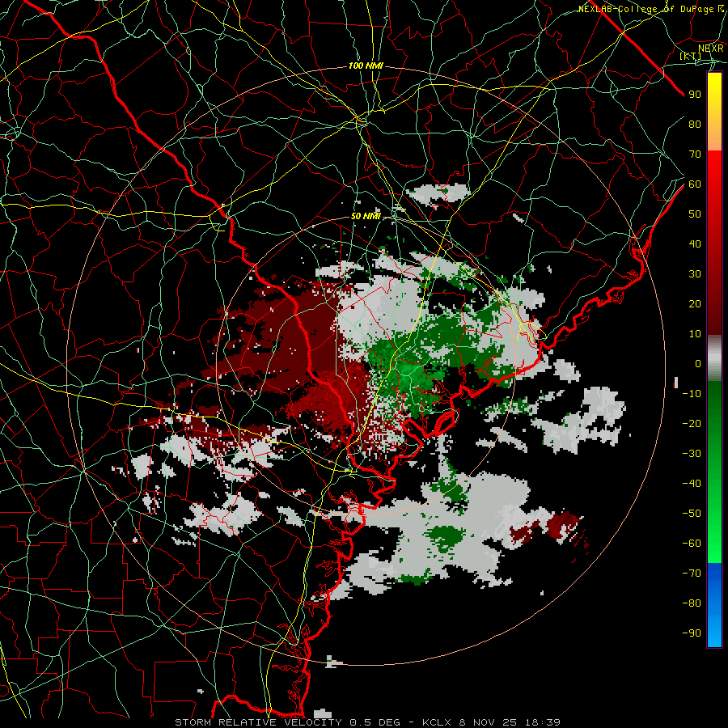
Task: Click the 40 value on velocity scale
Action: (x=695, y=244)
